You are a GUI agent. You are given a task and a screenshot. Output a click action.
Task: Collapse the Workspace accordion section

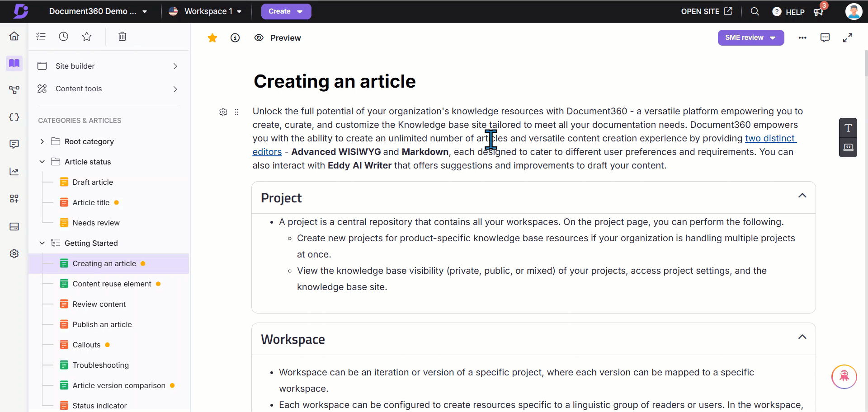(802, 337)
